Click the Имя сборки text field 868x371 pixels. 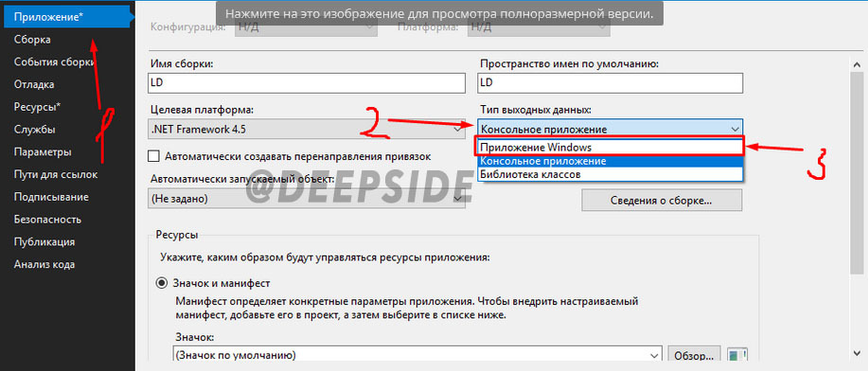(307, 83)
